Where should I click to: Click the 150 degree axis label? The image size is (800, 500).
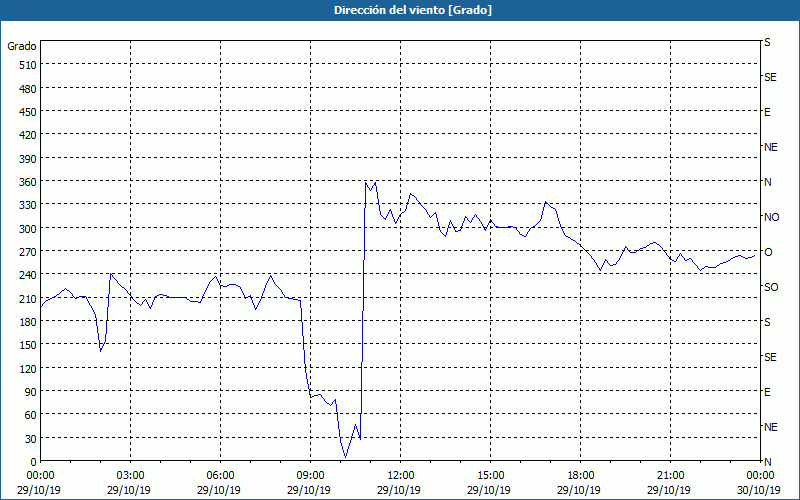point(29,345)
